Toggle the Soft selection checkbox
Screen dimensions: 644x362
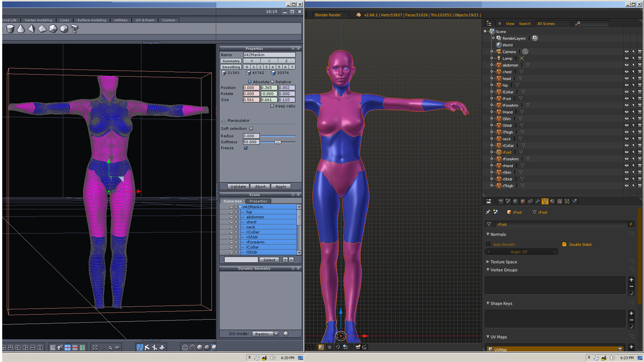[x=251, y=129]
